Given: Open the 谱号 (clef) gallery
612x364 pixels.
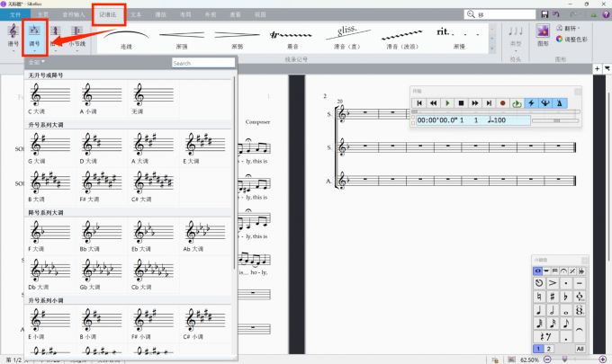Looking at the screenshot, I should (x=13, y=36).
